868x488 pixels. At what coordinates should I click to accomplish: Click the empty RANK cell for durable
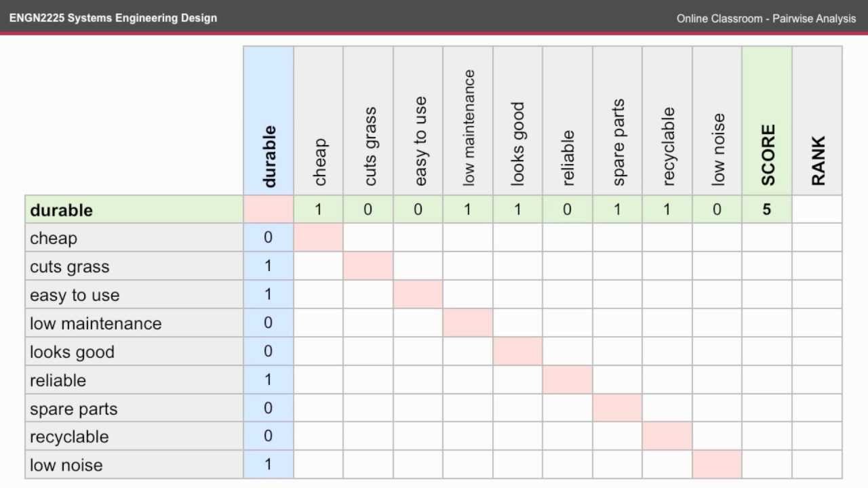(x=817, y=209)
